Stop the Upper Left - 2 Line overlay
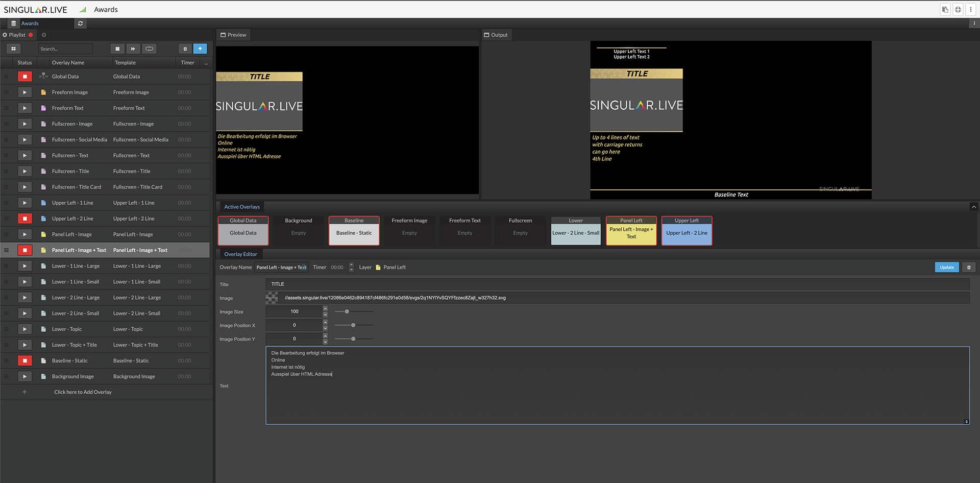This screenshot has width=980, height=483. coord(24,219)
